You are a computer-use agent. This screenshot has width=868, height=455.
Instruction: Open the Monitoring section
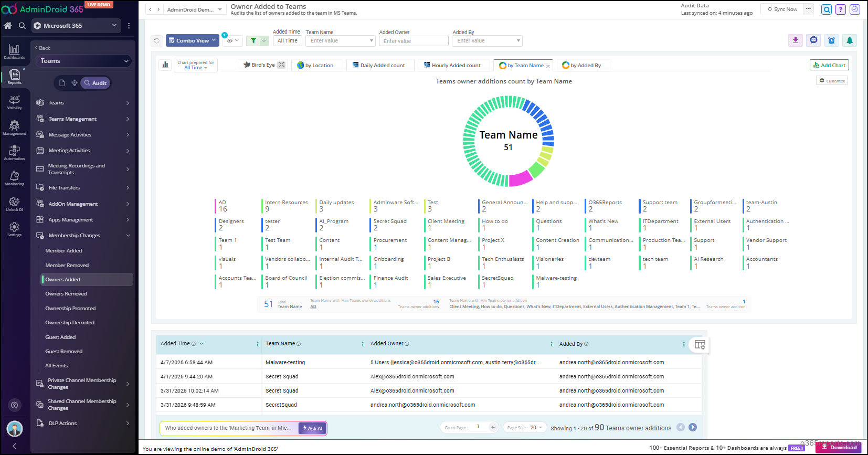[x=14, y=178]
